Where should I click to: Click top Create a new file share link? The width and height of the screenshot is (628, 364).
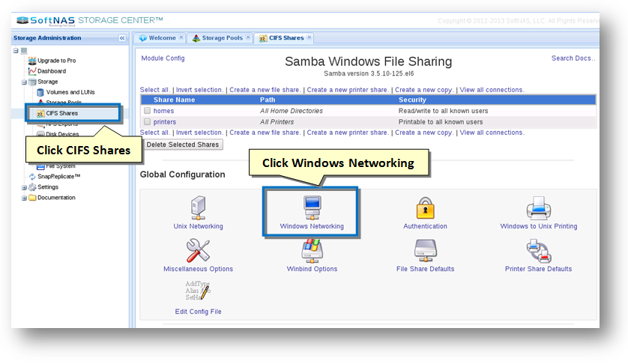(265, 90)
